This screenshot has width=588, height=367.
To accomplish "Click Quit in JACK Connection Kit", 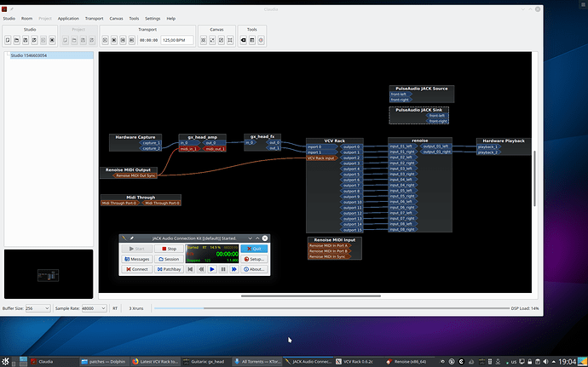I will (254, 249).
